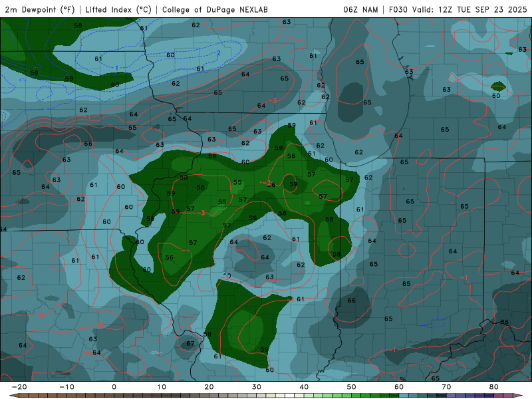Viewport: 532px width, 399px height.
Task: Click the '10' color bar tick label
Action: point(162,387)
